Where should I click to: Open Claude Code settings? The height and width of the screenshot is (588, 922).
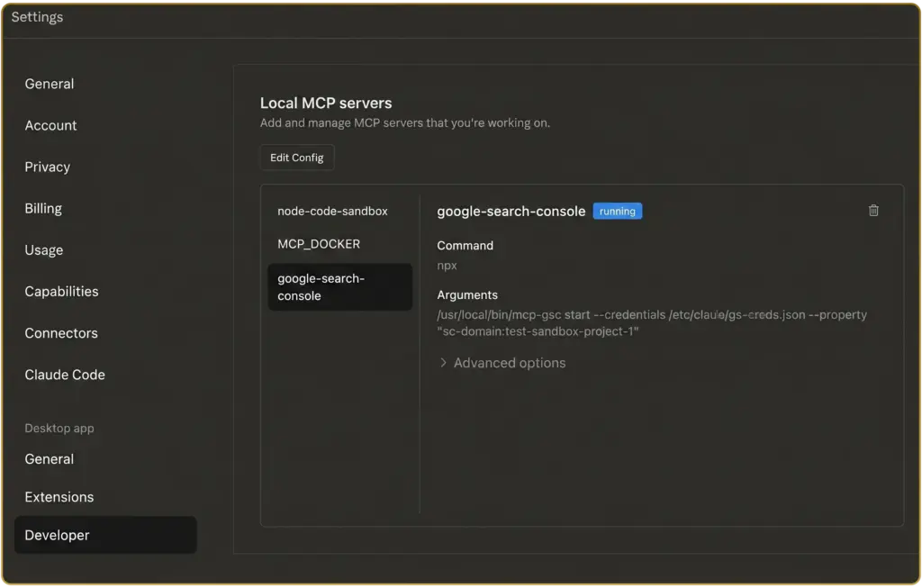[x=65, y=375]
